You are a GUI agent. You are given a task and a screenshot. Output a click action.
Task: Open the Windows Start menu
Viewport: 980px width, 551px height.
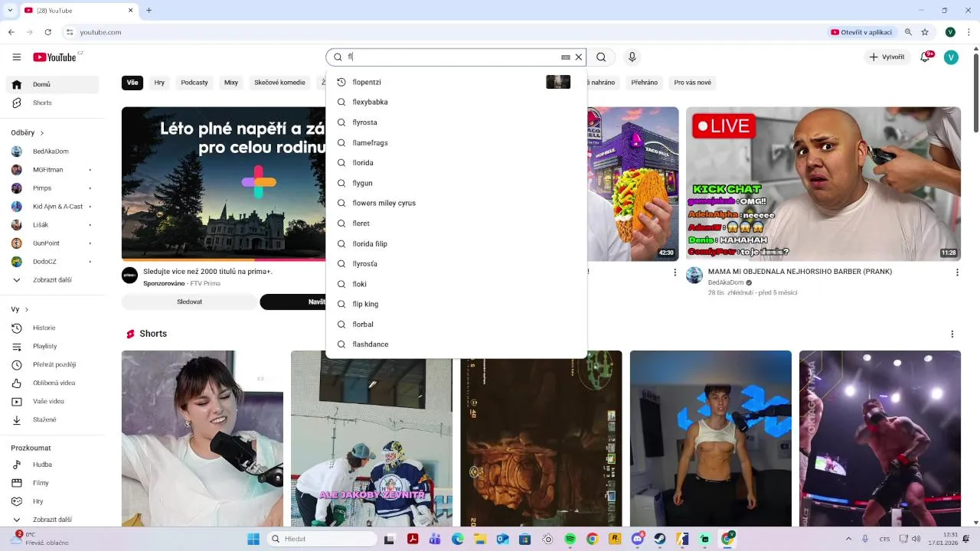pyautogui.click(x=253, y=539)
